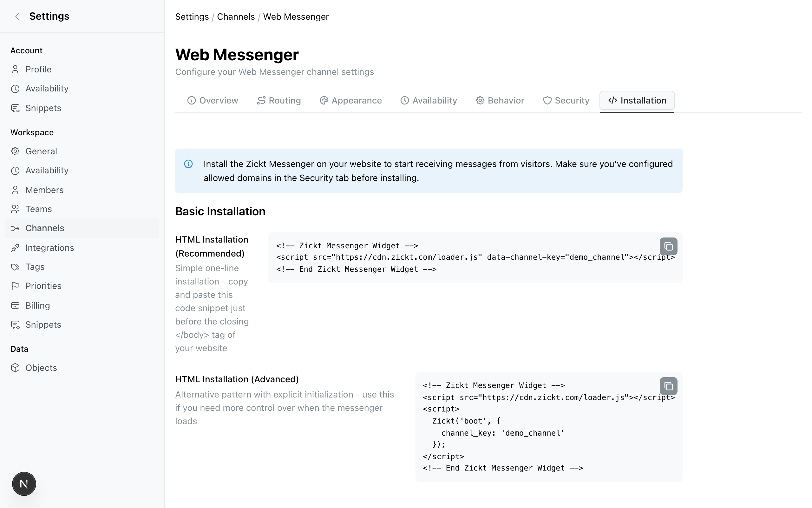The image size is (812, 508).
Task: Open Snippets under Workspace
Action: tap(82, 324)
